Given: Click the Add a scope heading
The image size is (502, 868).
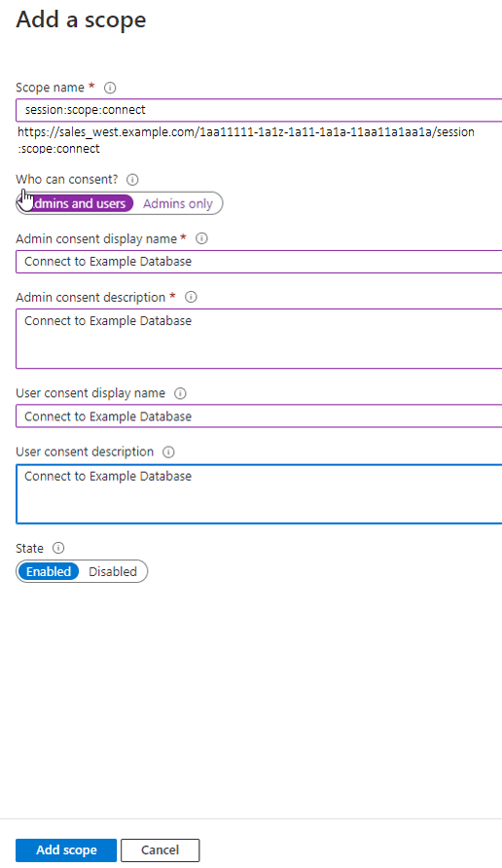Looking at the screenshot, I should tap(82, 19).
